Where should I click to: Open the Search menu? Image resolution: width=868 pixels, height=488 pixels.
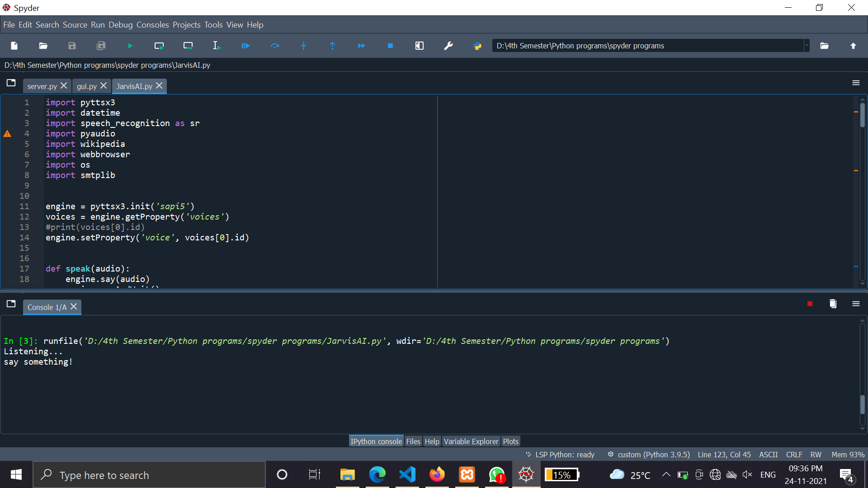pyautogui.click(x=47, y=25)
